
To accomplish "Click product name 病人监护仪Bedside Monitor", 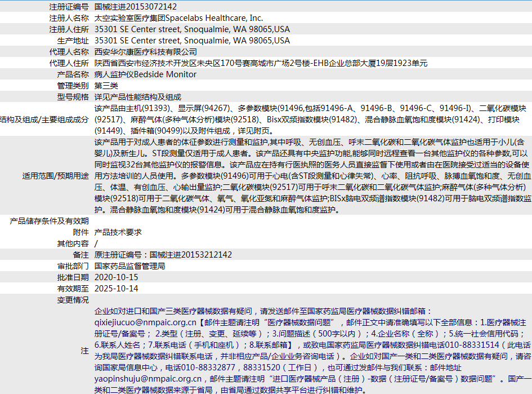I will [x=145, y=74].
